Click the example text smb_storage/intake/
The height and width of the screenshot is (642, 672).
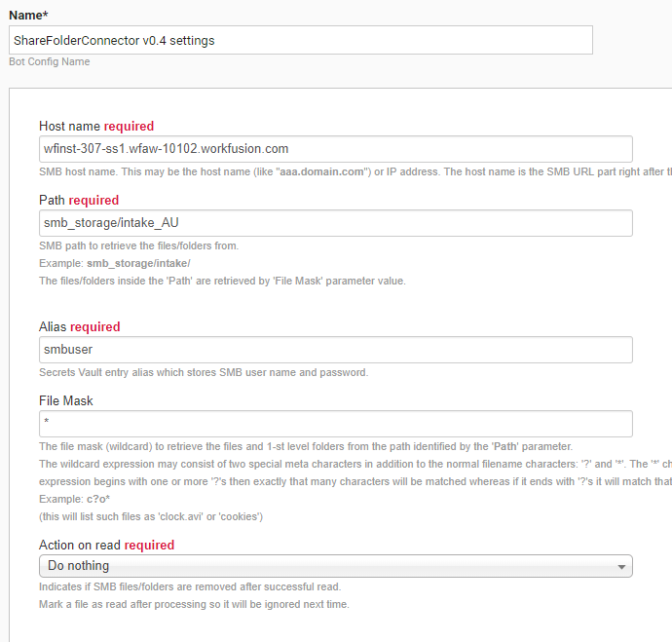(138, 263)
